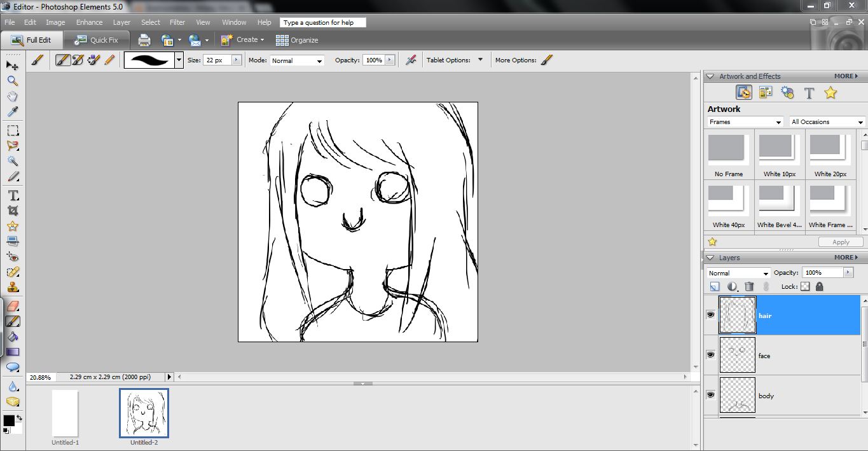Select the Crop tool

(x=12, y=211)
